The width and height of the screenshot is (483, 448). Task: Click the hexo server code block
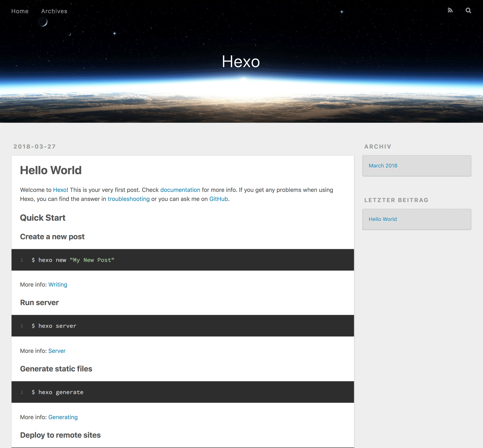pyautogui.click(x=182, y=326)
